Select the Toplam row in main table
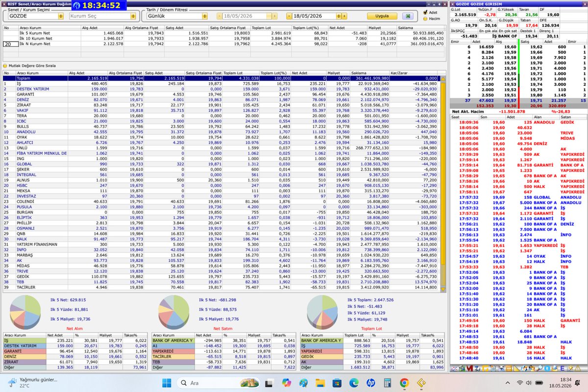 pos(221,78)
